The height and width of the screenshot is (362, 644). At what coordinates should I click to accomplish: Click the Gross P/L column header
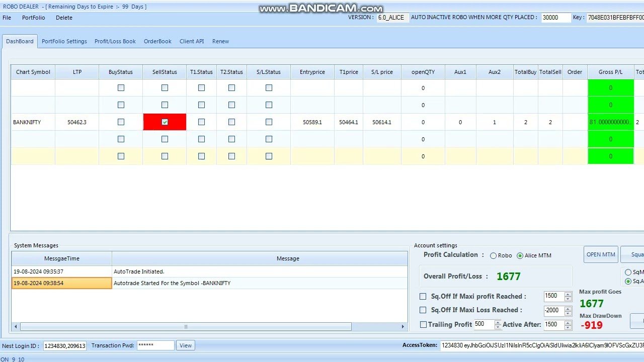(x=610, y=72)
